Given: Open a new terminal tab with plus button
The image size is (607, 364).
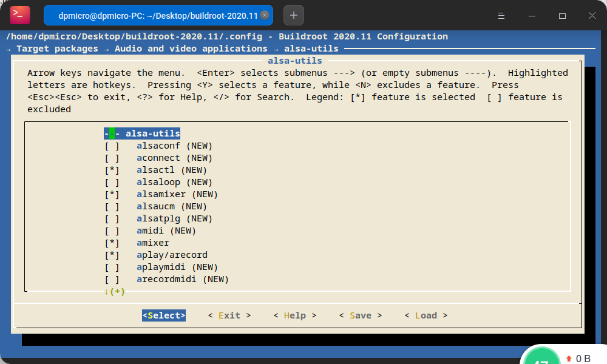Looking at the screenshot, I should (293, 16).
